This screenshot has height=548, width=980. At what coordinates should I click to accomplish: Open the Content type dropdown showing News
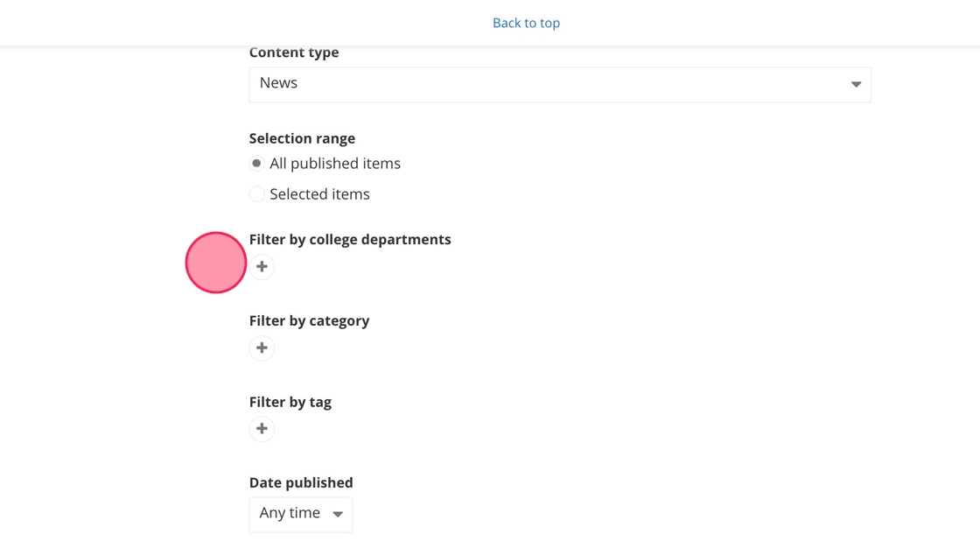[559, 85]
